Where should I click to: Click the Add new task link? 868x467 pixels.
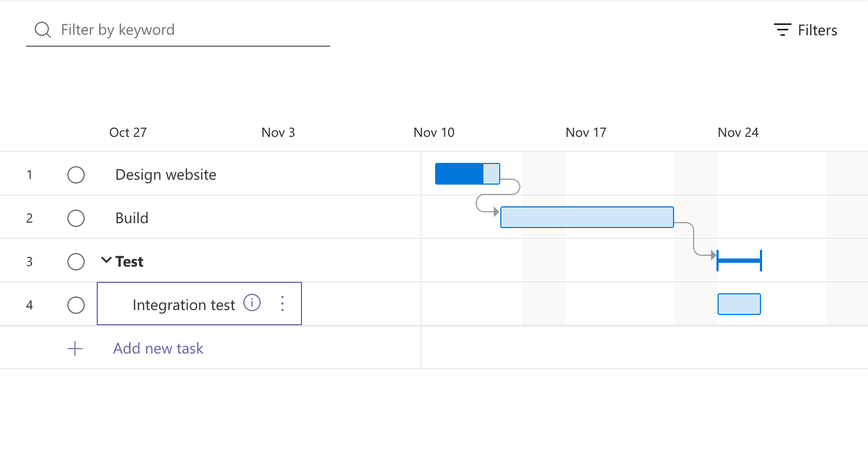[x=158, y=349]
